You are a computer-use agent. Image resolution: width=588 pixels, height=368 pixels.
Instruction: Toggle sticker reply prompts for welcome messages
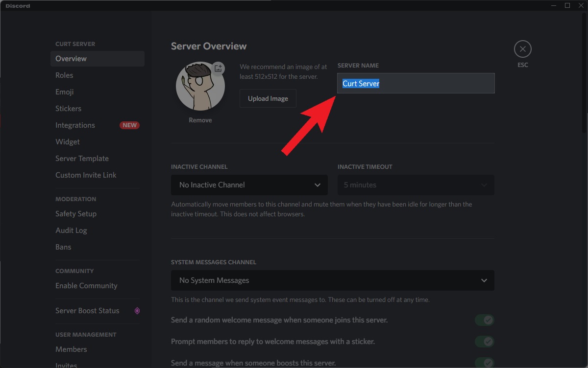(484, 341)
